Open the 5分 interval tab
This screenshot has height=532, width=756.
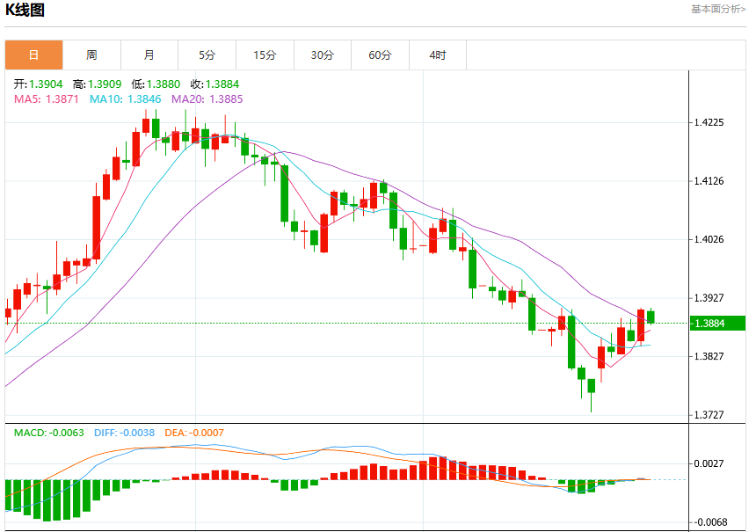[x=207, y=55]
